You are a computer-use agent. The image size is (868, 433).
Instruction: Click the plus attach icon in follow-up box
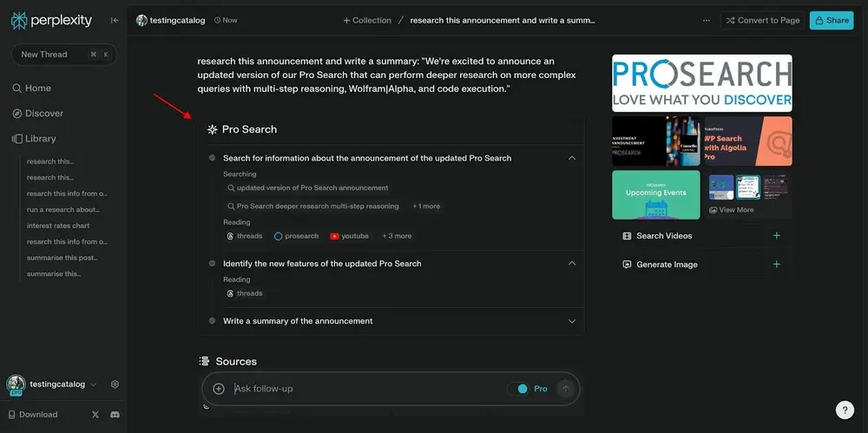click(219, 389)
